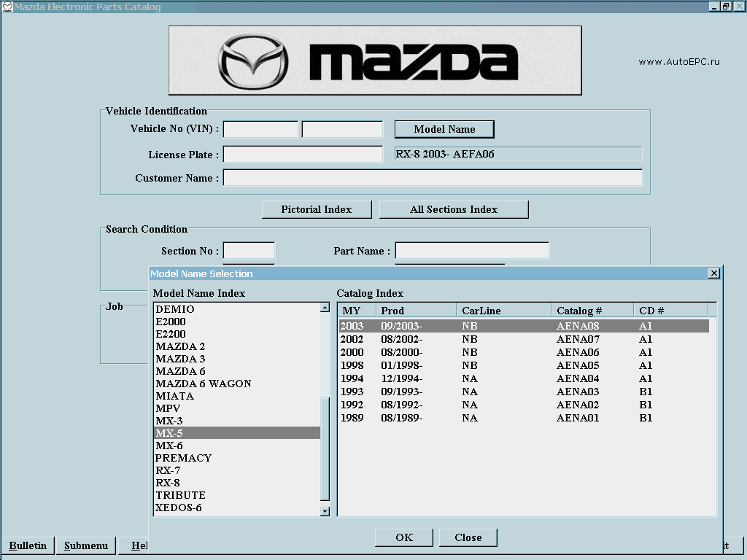Open the Pictorial Index
This screenshot has width=747, height=560.
pos(317,209)
